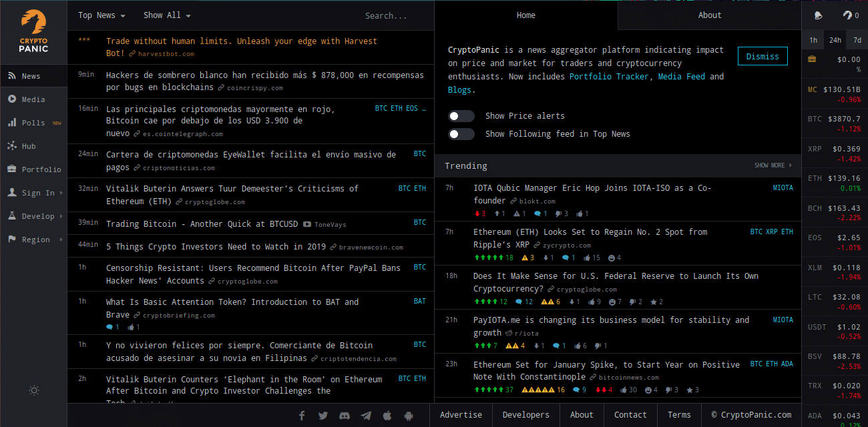Open 'Trading Bitcoin - Another Quick at BTCUSD'
Screen dimensions: 868x427
202,224
